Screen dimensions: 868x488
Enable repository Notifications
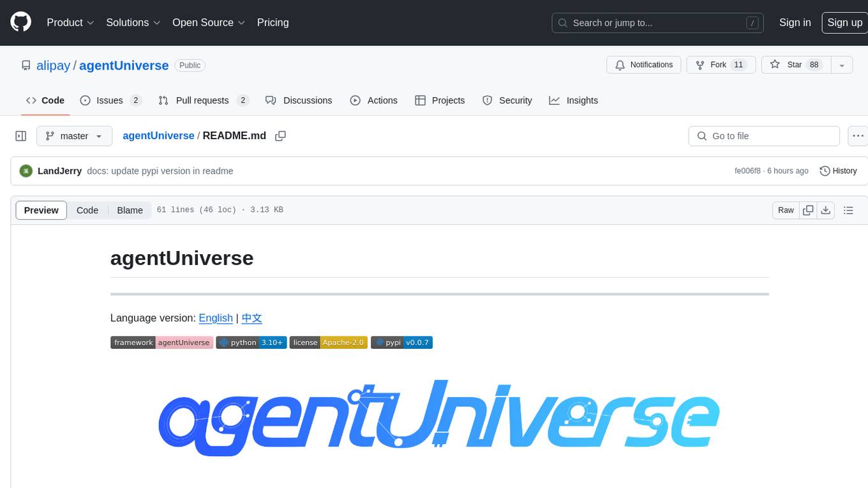pos(643,65)
